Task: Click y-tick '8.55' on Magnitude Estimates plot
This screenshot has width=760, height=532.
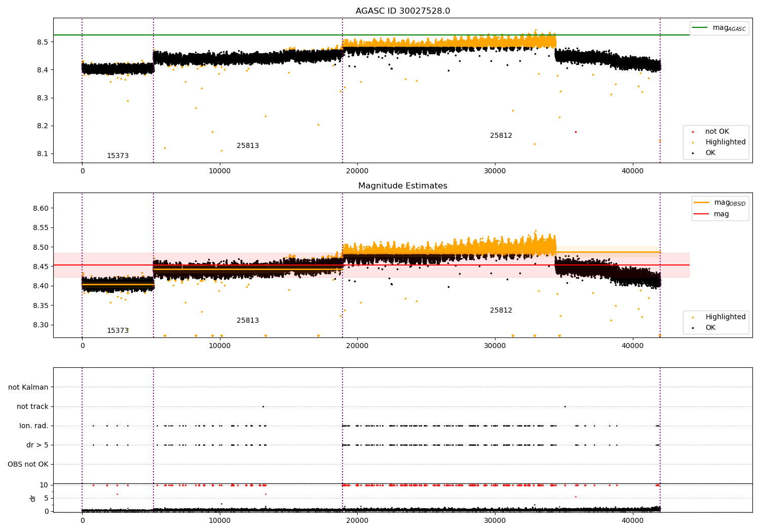Action: tap(41, 228)
